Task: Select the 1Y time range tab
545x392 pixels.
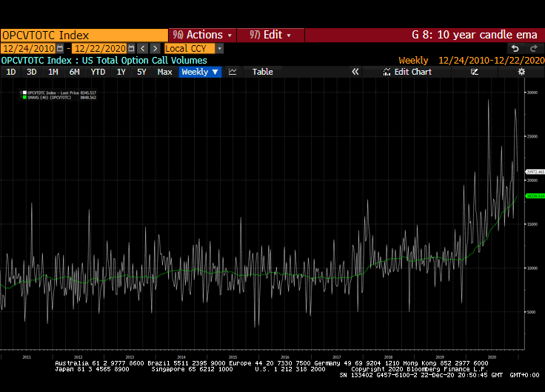Action: pos(121,72)
